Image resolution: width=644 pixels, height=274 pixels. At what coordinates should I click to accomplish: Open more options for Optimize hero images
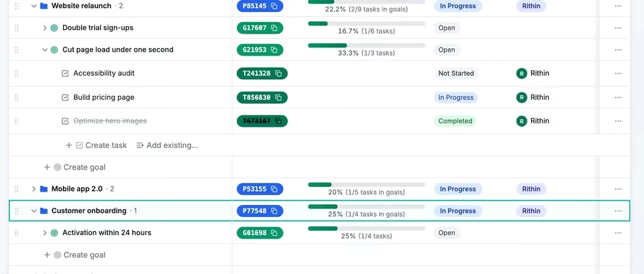618,121
